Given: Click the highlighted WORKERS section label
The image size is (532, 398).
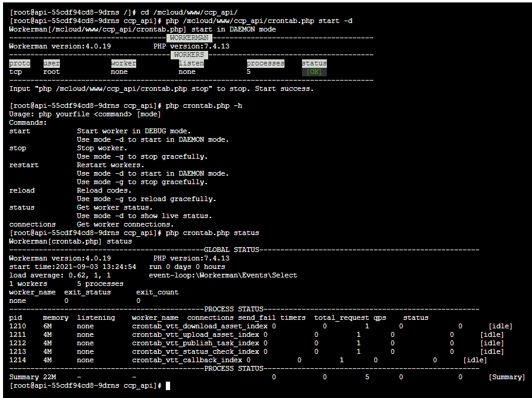Looking at the screenshot, I should [189, 55].
